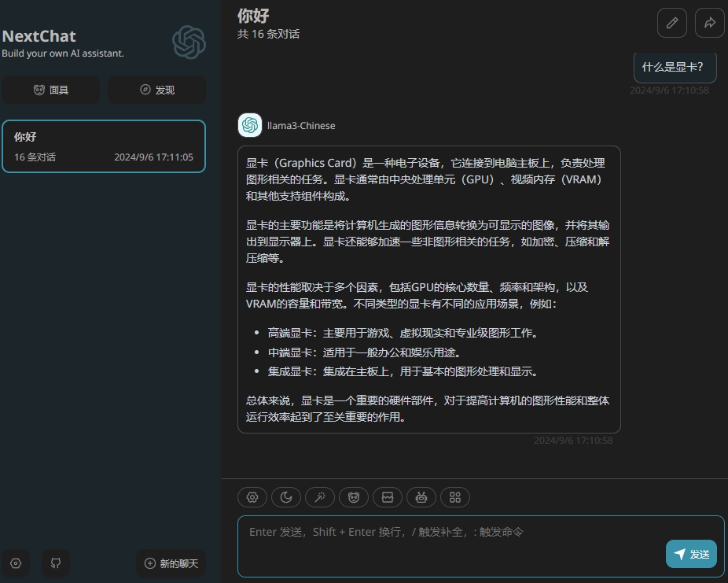Image resolution: width=728 pixels, height=583 pixels.
Task: Click the user message 什么是显卡?
Action: coord(675,68)
